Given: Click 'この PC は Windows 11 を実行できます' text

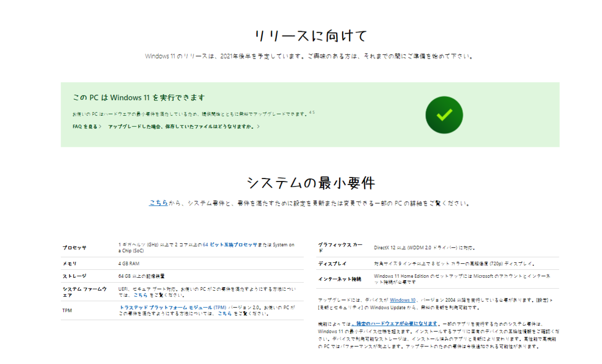Looking at the screenshot, I should coord(139,98).
